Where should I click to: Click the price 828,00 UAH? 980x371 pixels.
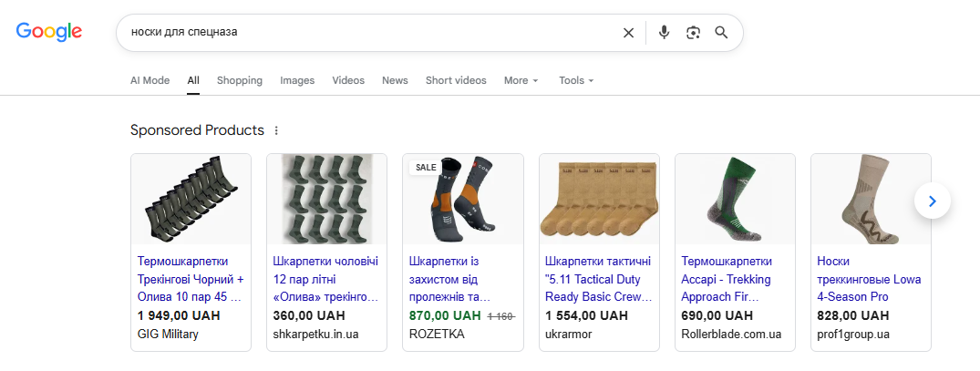(853, 315)
